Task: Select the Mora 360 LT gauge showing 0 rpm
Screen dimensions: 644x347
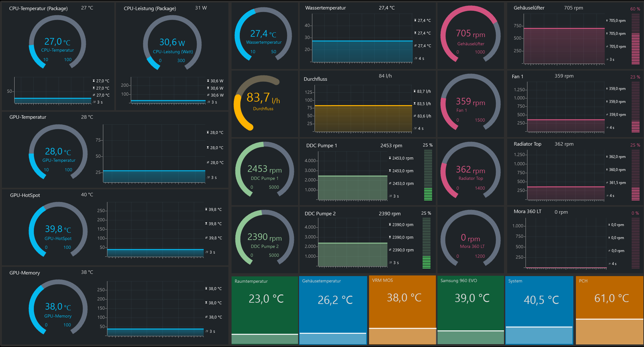Action: coord(470,239)
